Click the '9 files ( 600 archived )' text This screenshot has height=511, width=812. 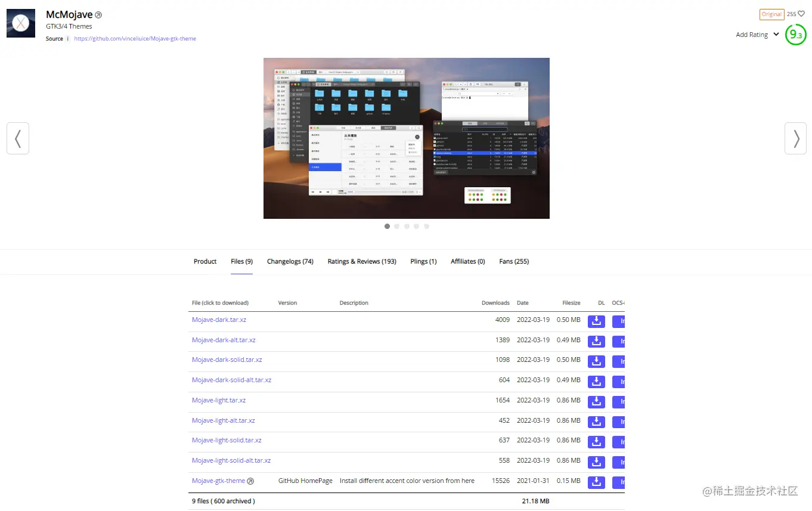[224, 501]
